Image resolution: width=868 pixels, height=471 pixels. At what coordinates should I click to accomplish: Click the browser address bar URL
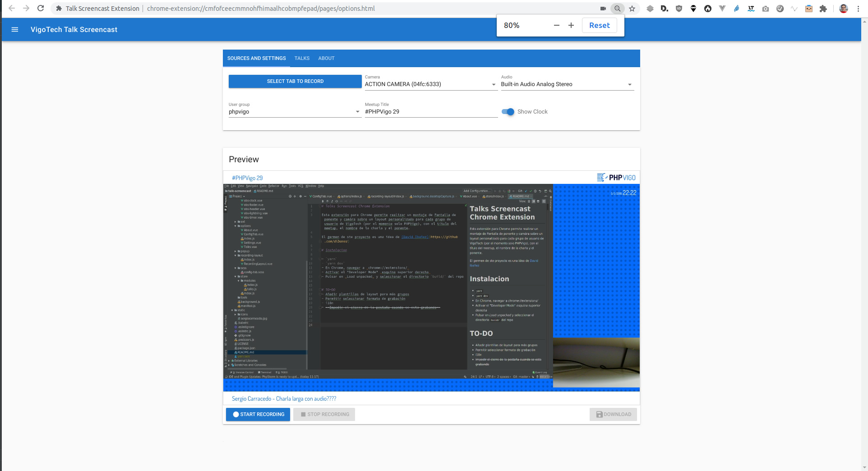pyautogui.click(x=261, y=9)
